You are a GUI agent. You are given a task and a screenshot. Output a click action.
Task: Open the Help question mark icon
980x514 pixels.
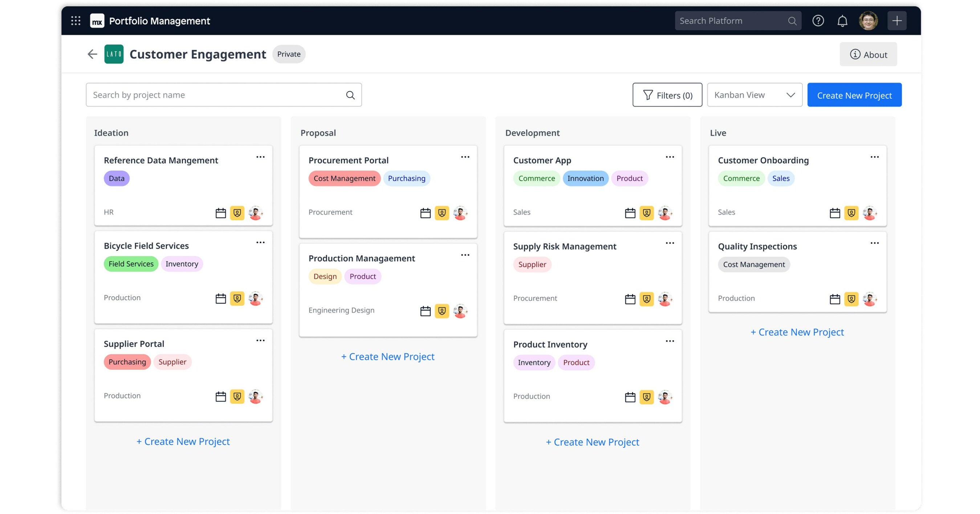(818, 21)
